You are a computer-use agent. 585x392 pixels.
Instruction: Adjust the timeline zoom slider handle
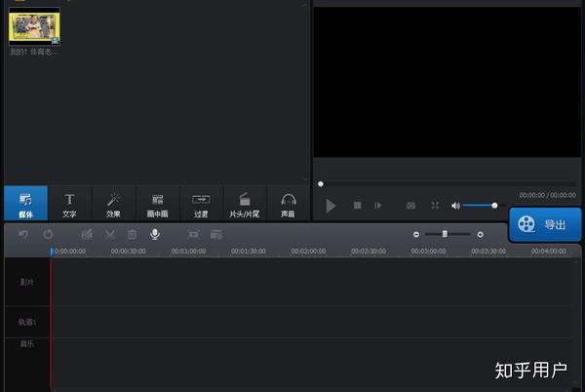(445, 234)
